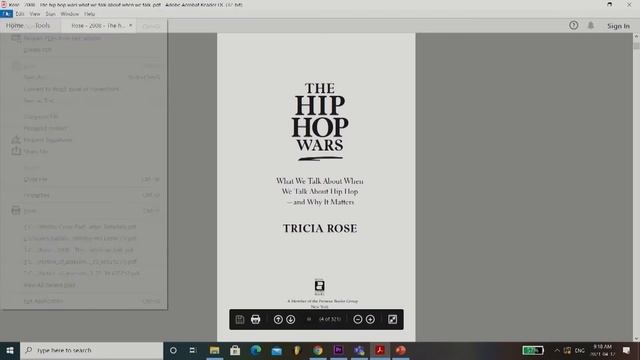Click the Sign In button
The height and width of the screenshot is (360, 640).
618,26
